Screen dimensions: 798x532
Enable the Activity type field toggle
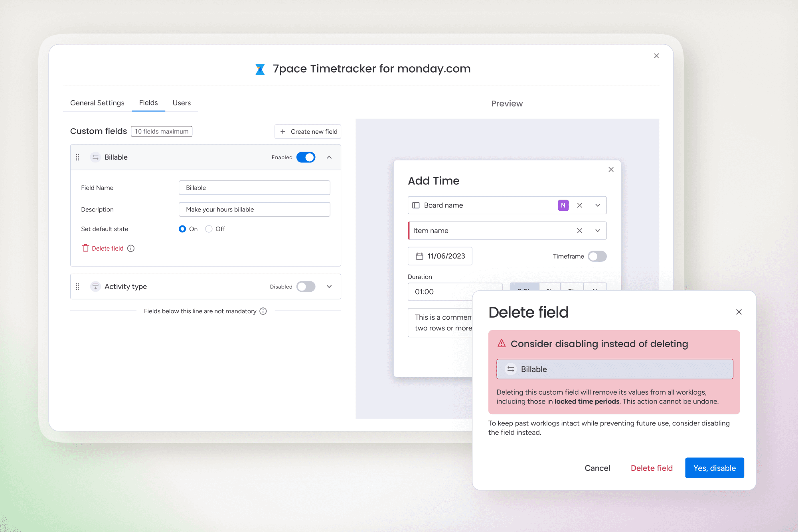click(x=306, y=287)
